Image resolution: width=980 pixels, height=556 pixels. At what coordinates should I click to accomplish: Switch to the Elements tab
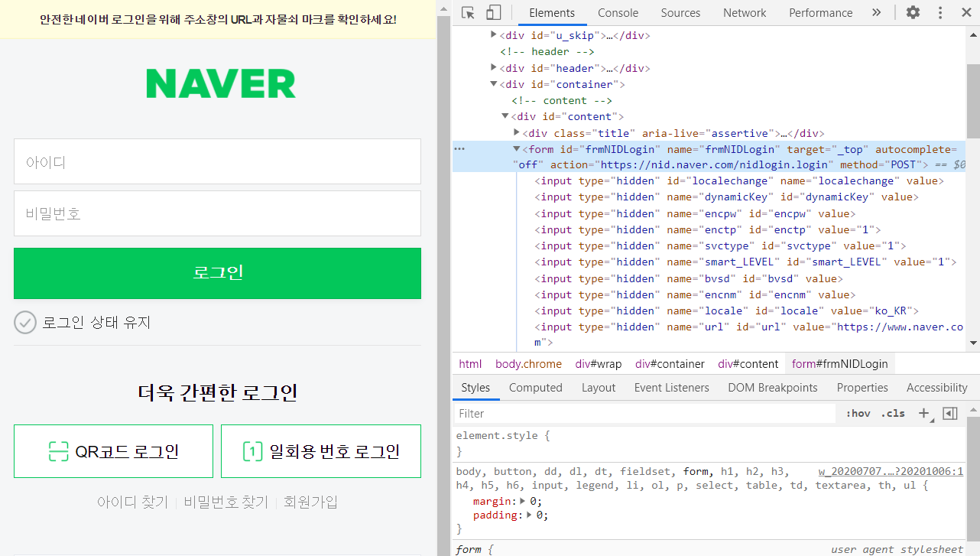tap(551, 12)
